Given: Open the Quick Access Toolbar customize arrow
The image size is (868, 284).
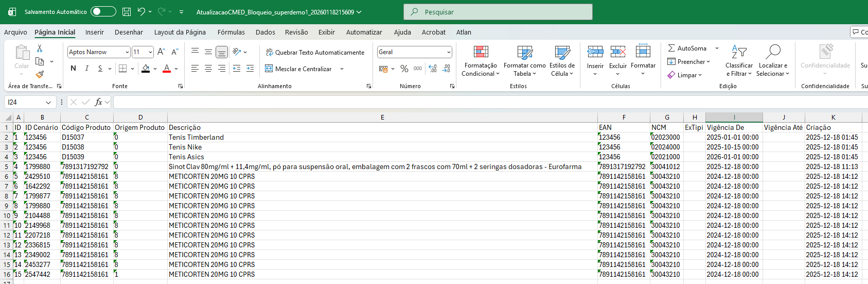Looking at the screenshot, I should pyautogui.click(x=181, y=12).
